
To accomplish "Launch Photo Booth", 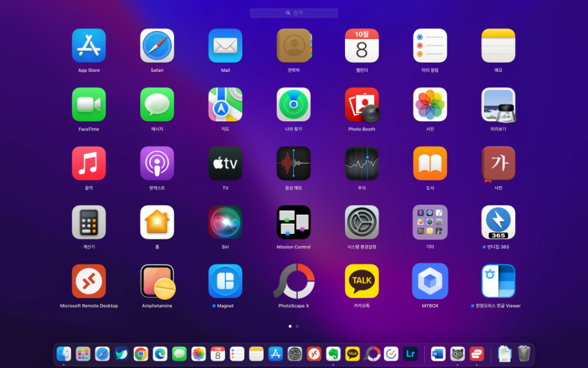I will [x=362, y=104].
